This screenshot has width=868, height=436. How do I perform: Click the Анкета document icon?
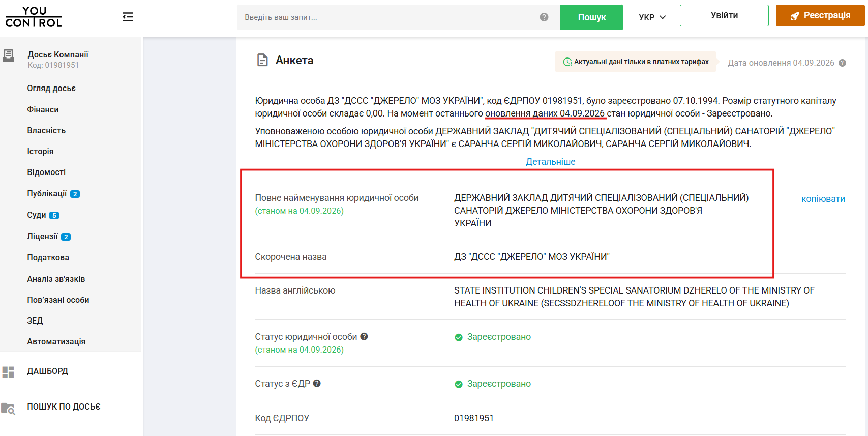262,61
